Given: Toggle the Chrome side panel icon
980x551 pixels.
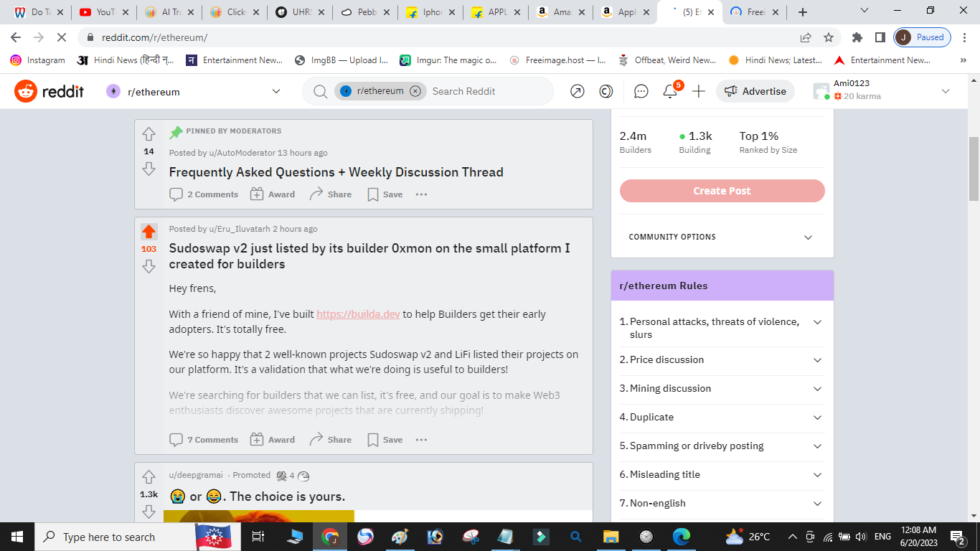Looking at the screenshot, I should coord(880,37).
